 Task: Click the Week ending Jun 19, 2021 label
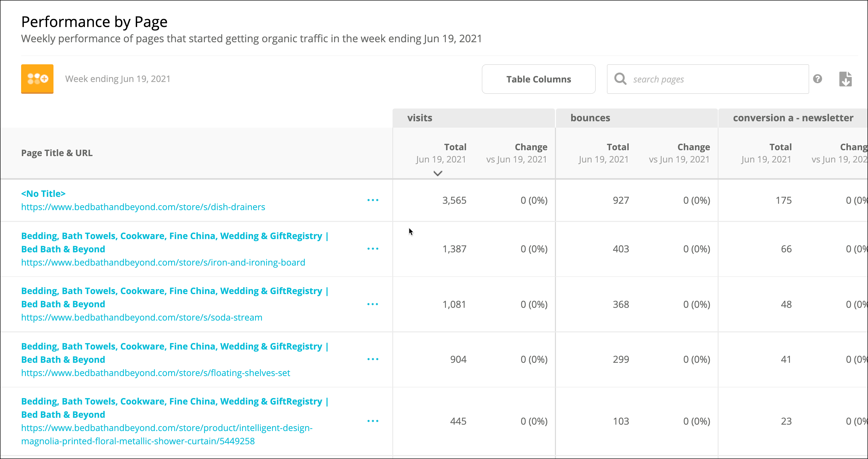(118, 79)
